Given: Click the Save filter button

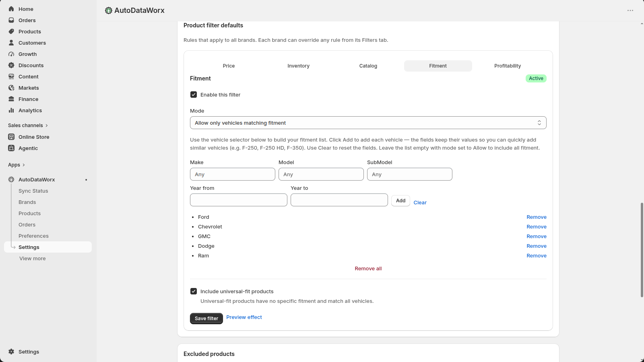Looking at the screenshot, I should tap(206, 319).
